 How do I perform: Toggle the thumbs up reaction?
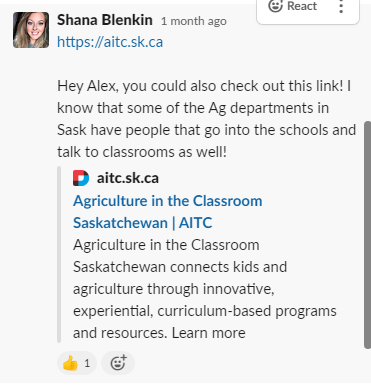pyautogui.click(x=77, y=363)
